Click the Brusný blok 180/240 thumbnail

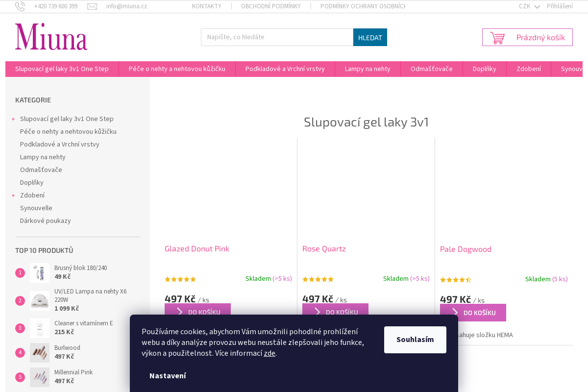click(x=40, y=273)
